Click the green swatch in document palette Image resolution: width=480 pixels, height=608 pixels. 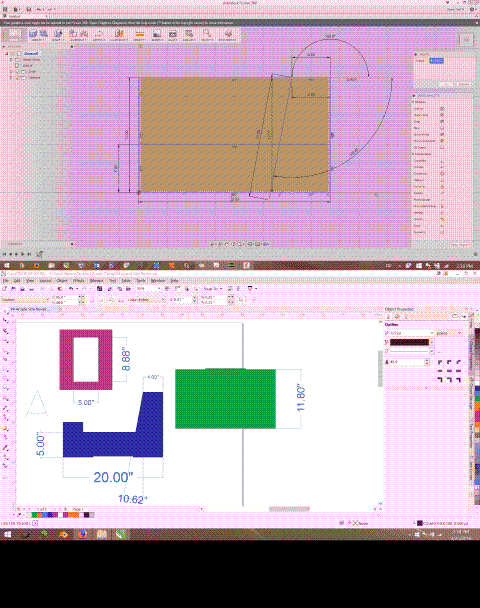pyautogui.click(x=34, y=515)
